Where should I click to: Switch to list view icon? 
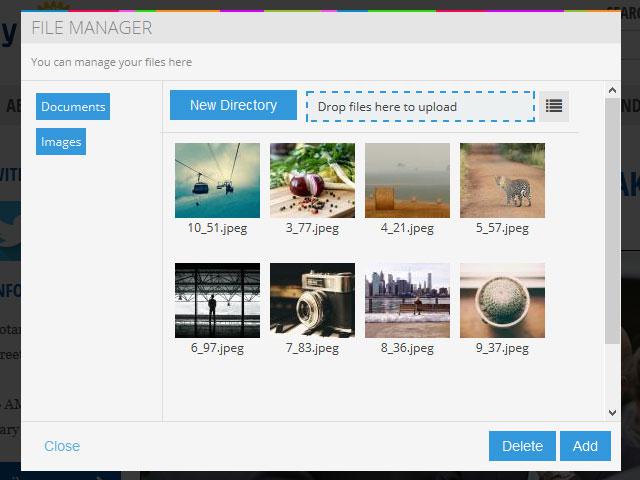554,106
